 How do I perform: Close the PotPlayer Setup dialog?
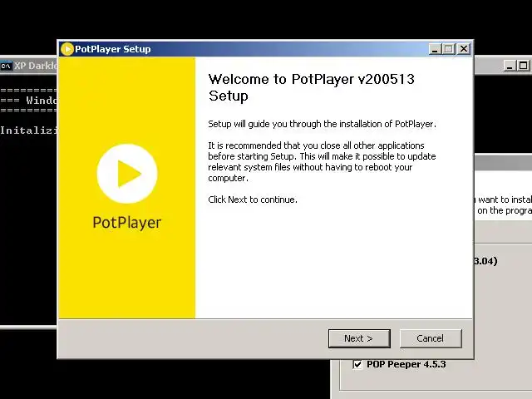click(464, 49)
